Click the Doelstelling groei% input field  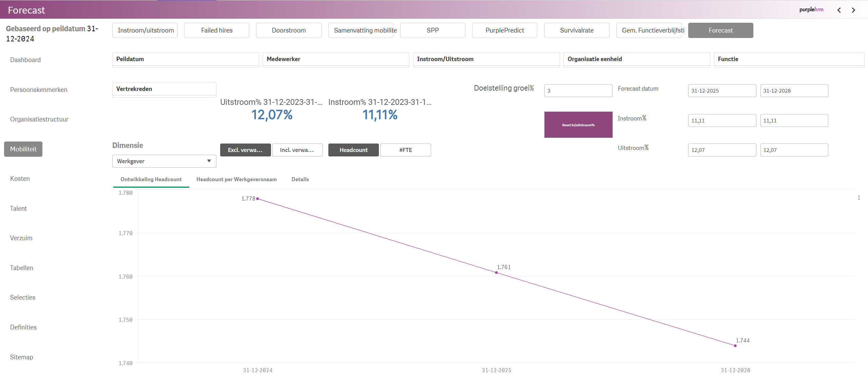578,91
